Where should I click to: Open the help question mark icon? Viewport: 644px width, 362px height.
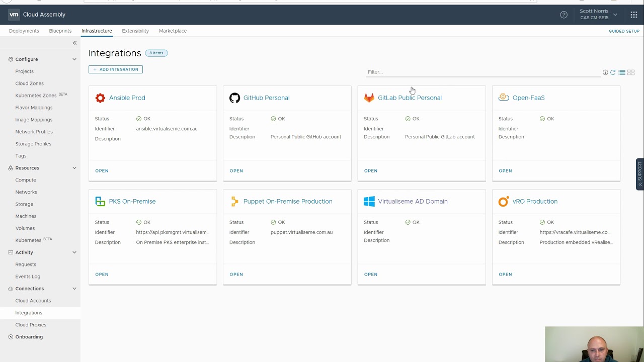(x=563, y=15)
